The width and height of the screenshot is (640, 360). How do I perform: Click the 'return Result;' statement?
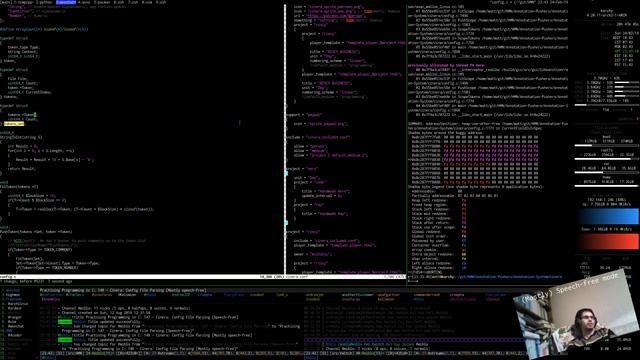22,169
